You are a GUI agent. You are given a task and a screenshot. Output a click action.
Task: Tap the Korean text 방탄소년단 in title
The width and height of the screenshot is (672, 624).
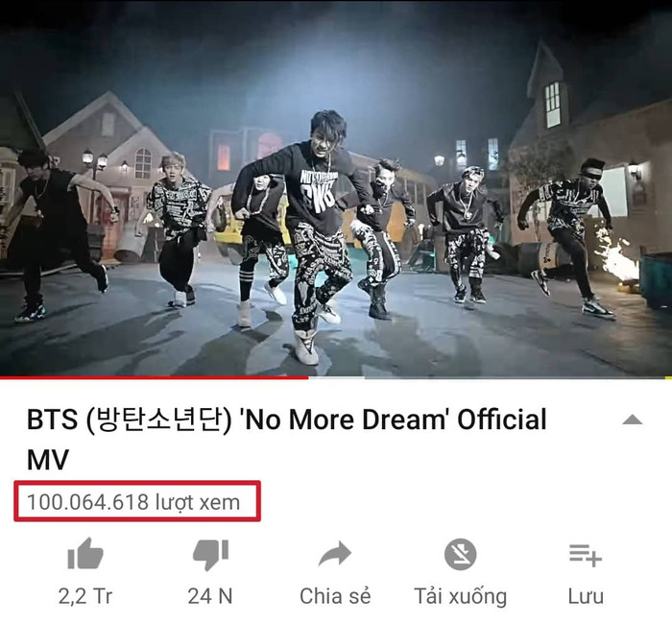(x=158, y=420)
